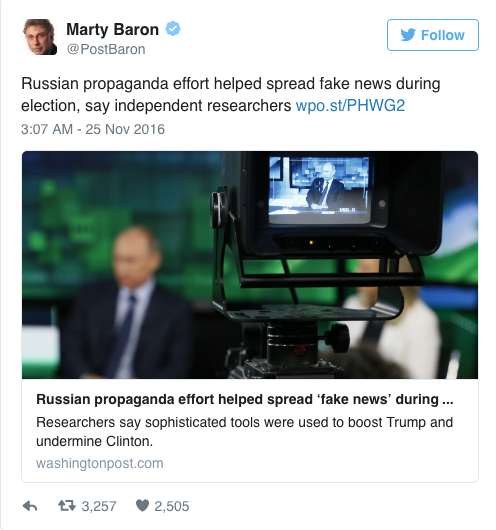Open the 3:07 AM - 25 Nov 2016 timestamp
496x530 pixels.
point(93,129)
